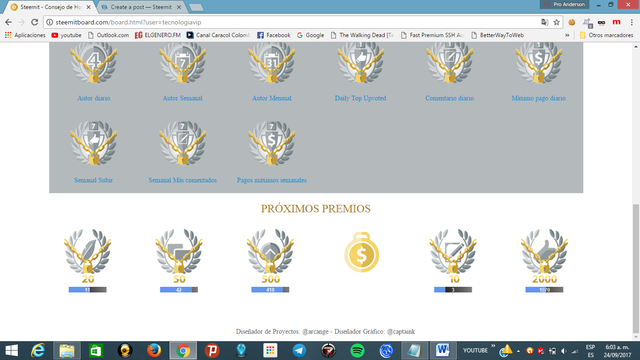Expand the hidden bookmarks chevron
Screen dimensions: 640x360
point(567,35)
